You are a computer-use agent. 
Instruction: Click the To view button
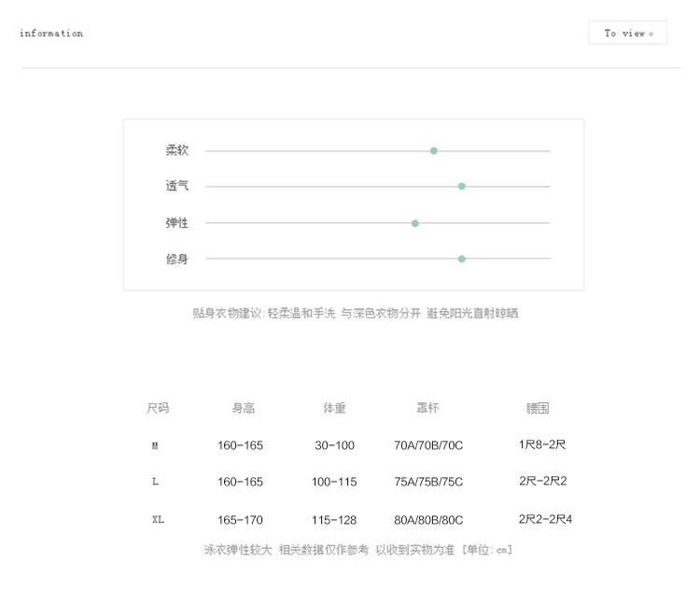pos(627,33)
